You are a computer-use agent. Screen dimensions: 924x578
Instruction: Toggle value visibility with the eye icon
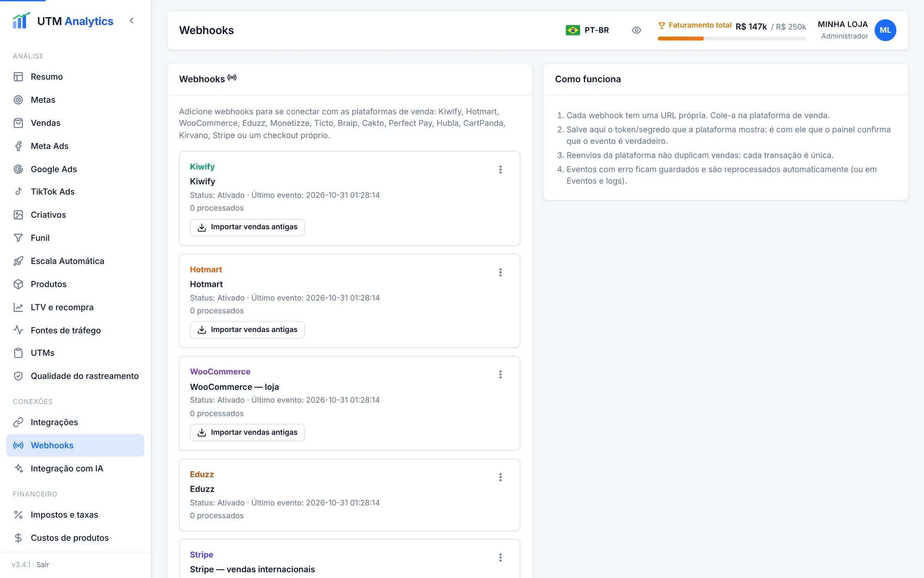(x=636, y=30)
